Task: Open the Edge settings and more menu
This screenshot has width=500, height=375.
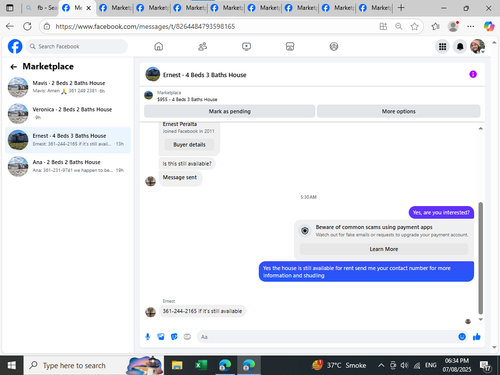Action: [471, 26]
